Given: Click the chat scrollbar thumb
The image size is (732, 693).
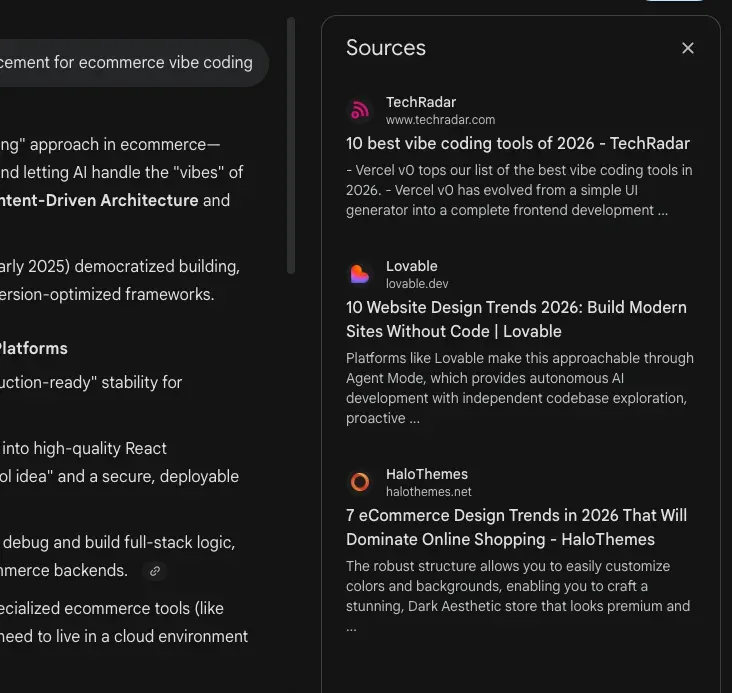Looking at the screenshot, I should point(291,146).
